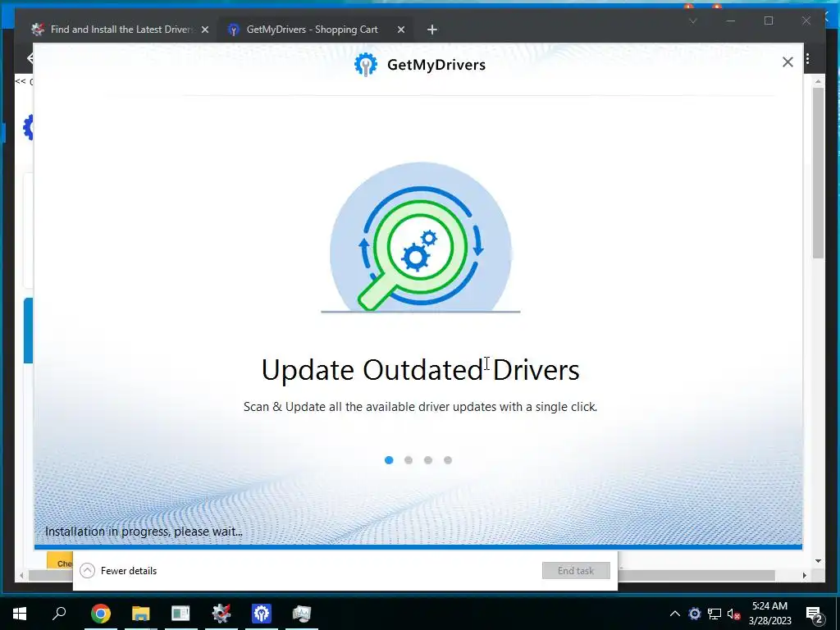840x630 pixels.
Task: Click the End task button
Action: (x=576, y=571)
